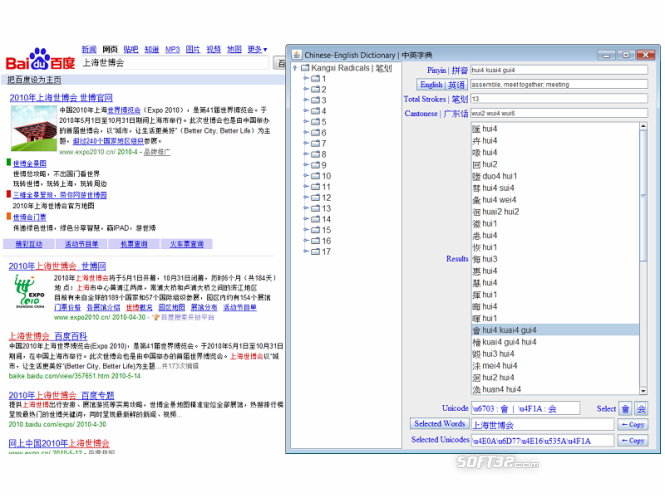Expand Kangxi Radicals folder 1
This screenshot has height=498, width=665.
click(x=305, y=78)
